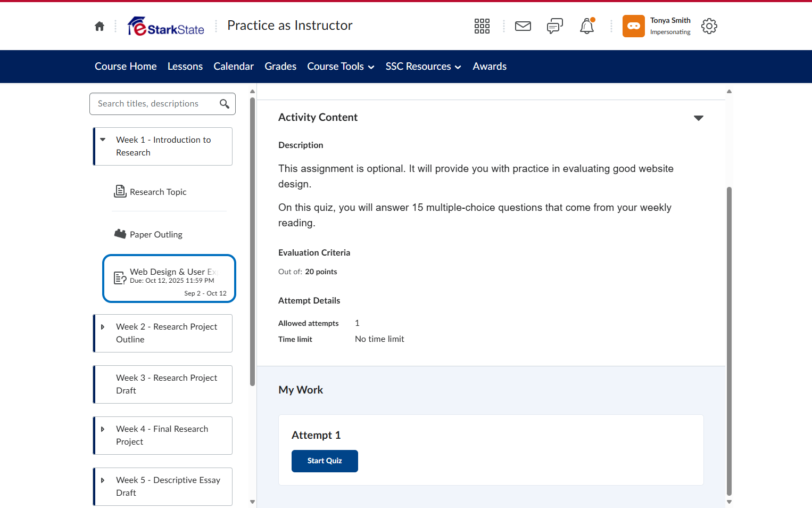This screenshot has width=812, height=508.
Task: Click the "No time limit" value
Action: pos(379,339)
